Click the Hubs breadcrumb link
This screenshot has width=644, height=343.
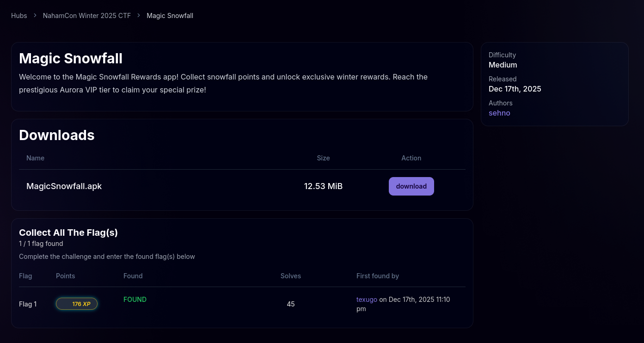[x=19, y=16]
